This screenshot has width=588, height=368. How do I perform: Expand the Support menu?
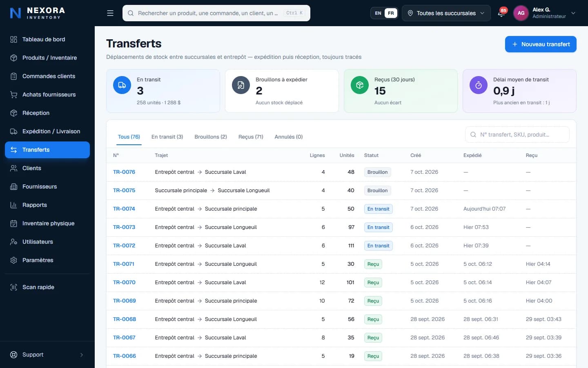click(47, 355)
